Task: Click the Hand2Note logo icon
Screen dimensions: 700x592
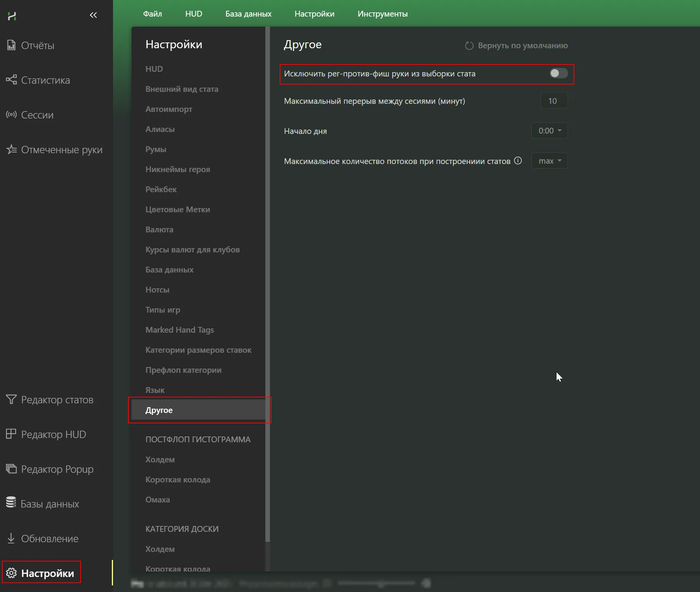Action: (x=12, y=16)
